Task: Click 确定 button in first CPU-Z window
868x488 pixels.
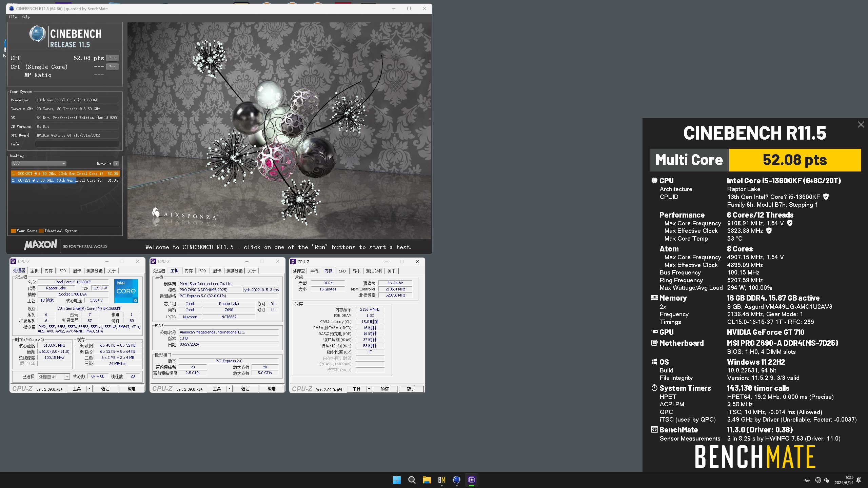Action: point(131,389)
